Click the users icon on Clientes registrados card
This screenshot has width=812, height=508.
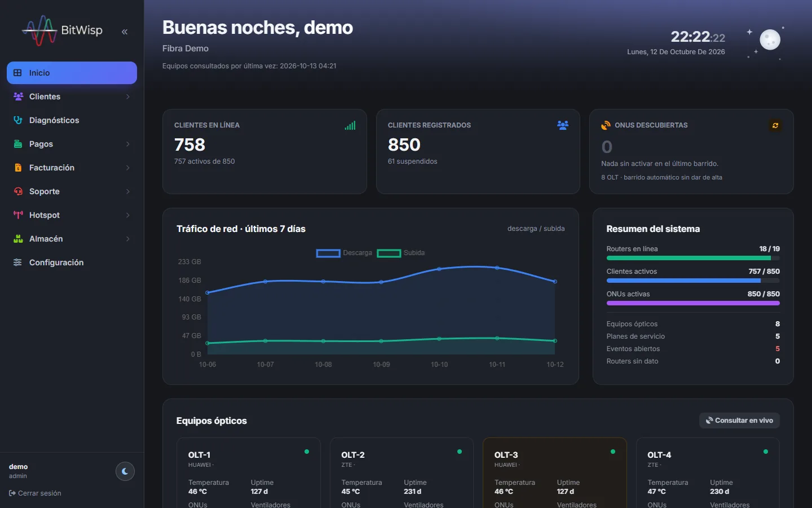tap(563, 125)
